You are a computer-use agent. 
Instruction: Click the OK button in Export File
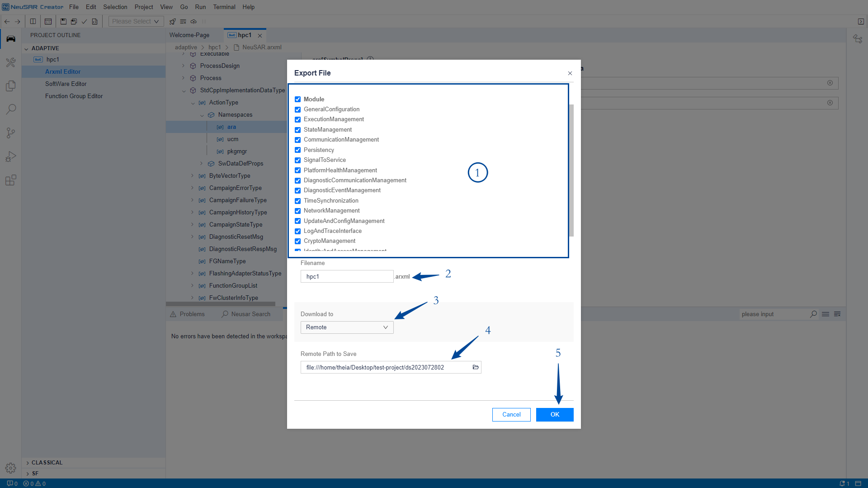click(x=555, y=415)
